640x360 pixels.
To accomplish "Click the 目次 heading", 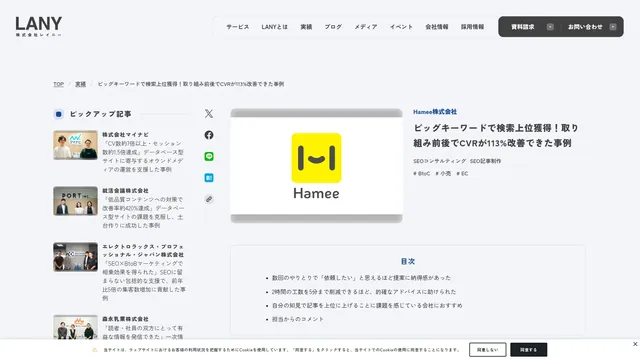I will (x=408, y=261).
